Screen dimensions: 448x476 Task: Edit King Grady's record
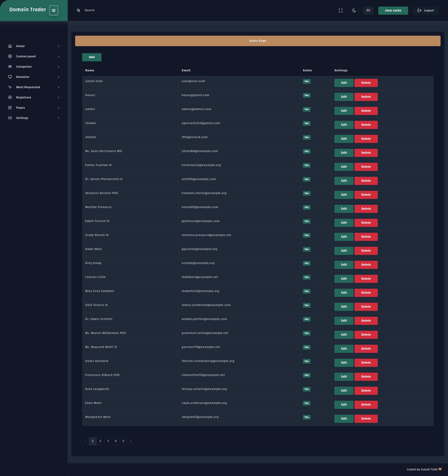tap(344, 265)
